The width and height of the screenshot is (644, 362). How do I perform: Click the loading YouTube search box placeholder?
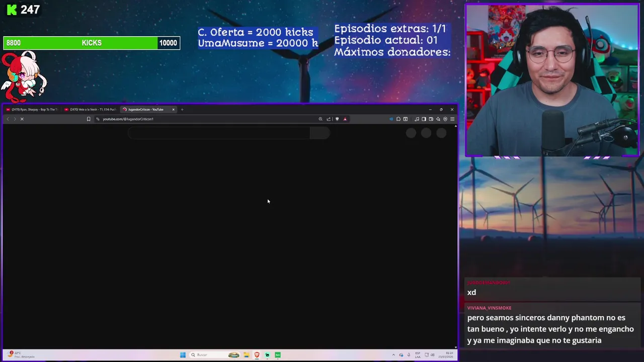(x=219, y=133)
